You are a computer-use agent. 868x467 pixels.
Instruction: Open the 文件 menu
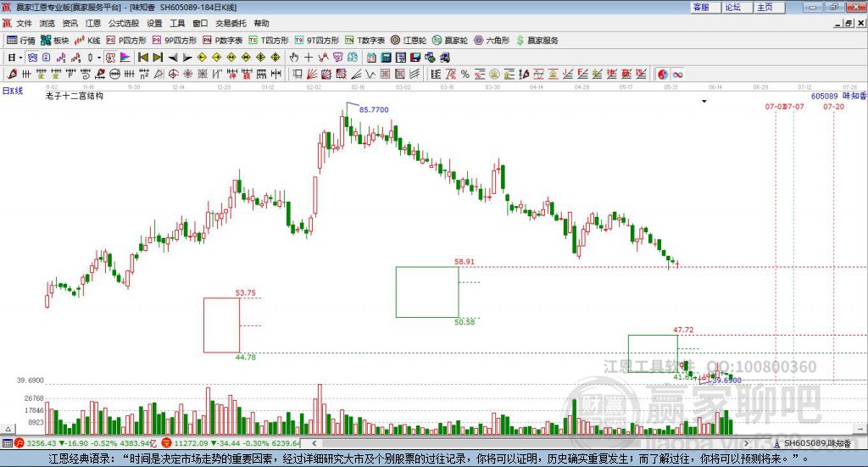24,23
